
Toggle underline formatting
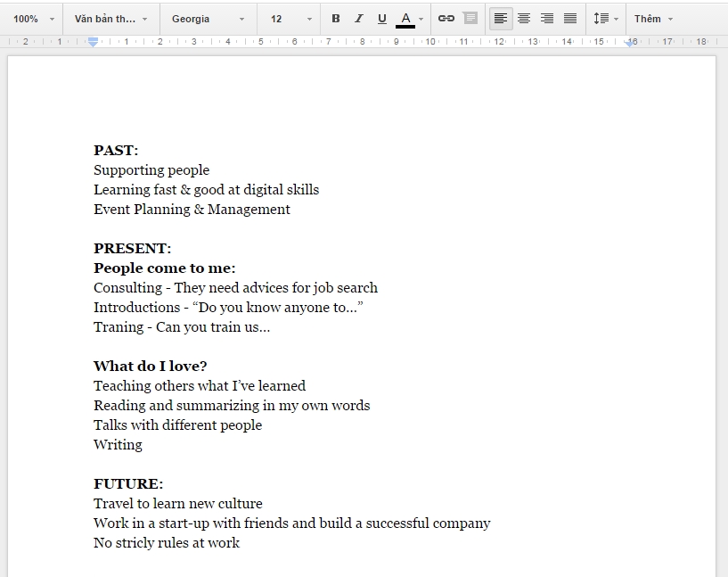[x=382, y=19]
